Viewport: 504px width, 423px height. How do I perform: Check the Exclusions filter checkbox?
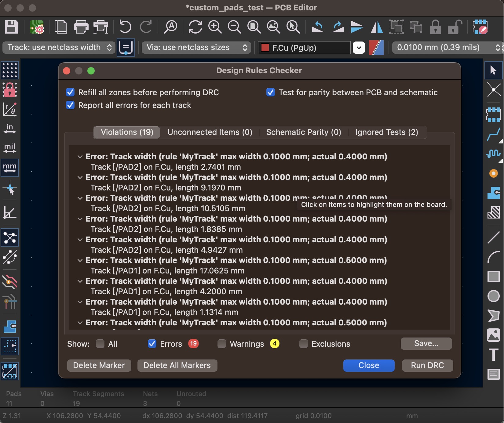point(304,344)
